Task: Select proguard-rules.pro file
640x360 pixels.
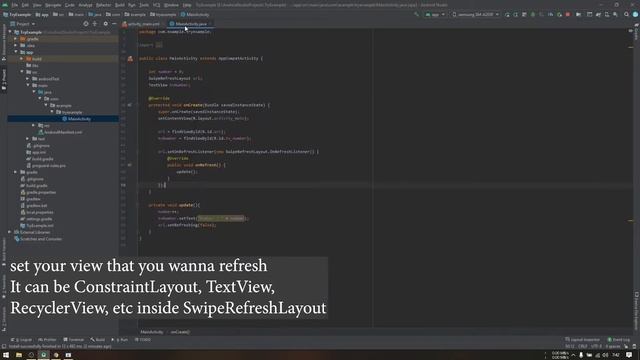Action: pos(46,166)
